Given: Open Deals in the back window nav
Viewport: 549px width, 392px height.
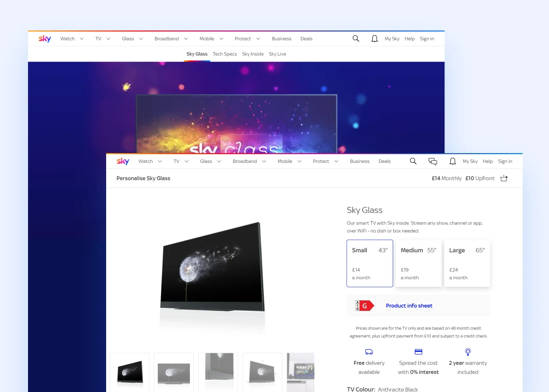Looking at the screenshot, I should pos(307,39).
